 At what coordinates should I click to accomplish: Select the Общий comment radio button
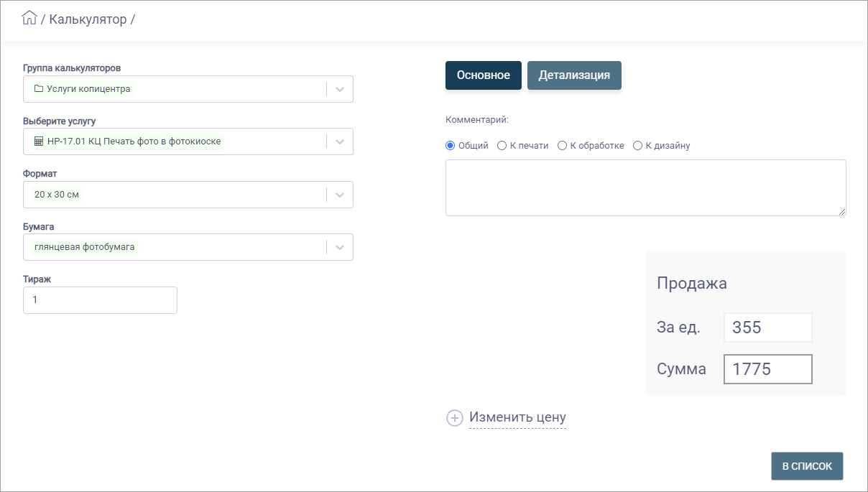click(451, 146)
